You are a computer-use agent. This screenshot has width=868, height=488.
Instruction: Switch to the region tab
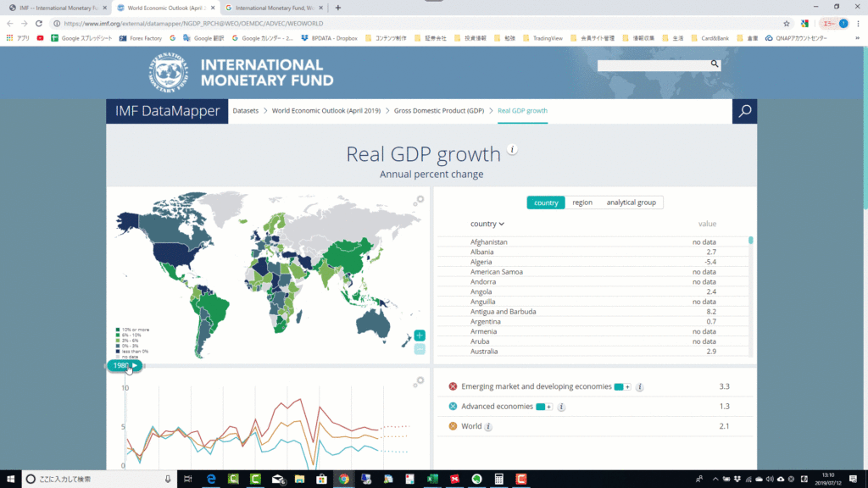[x=582, y=202]
